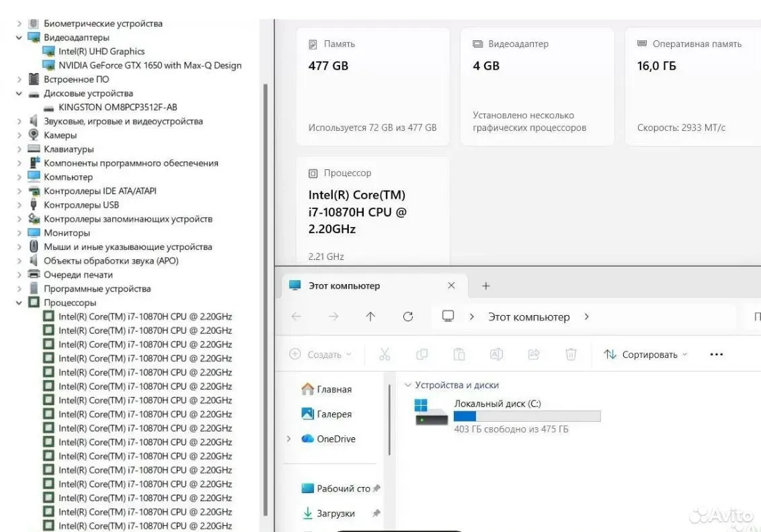Screen dimensions: 761x532
Task: Click the Share icon in Explorer toolbar
Action: [533, 355]
